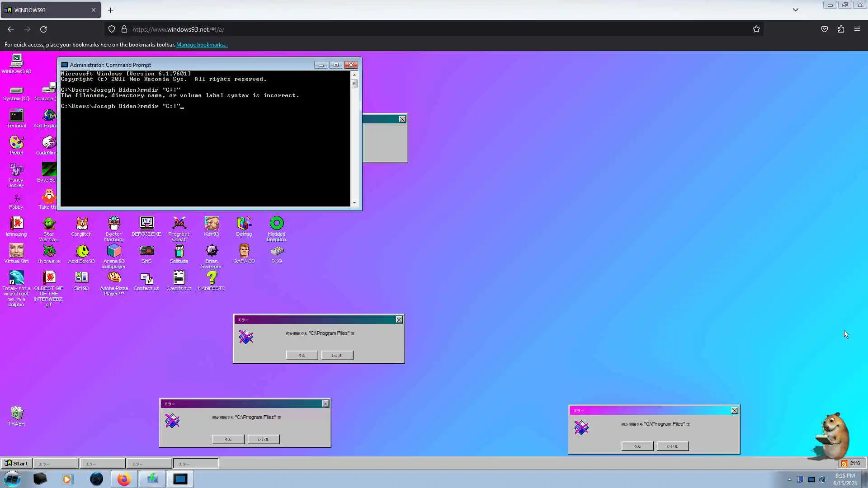The width and height of the screenshot is (868, 488).
Task: Open browser application hamburger menu
Action: [857, 29]
